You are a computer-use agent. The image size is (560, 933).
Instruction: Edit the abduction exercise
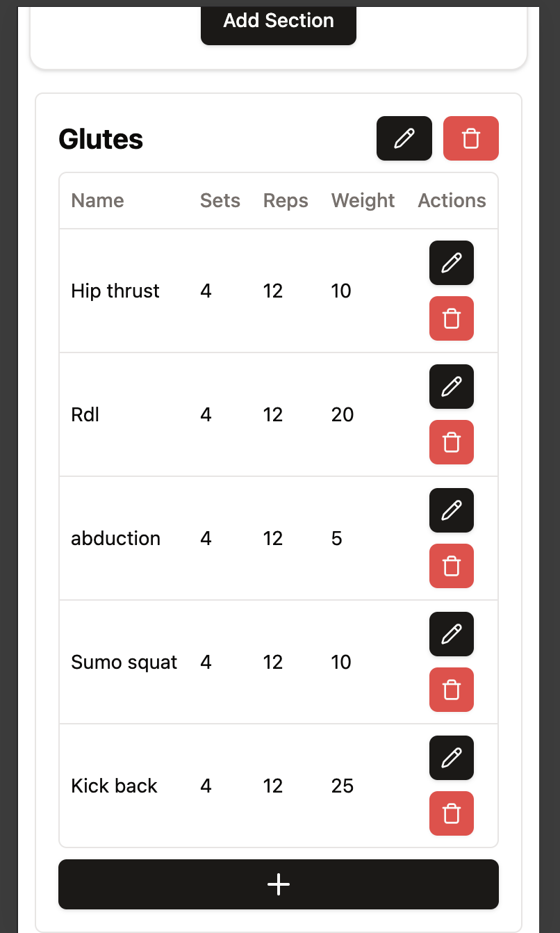pos(451,510)
